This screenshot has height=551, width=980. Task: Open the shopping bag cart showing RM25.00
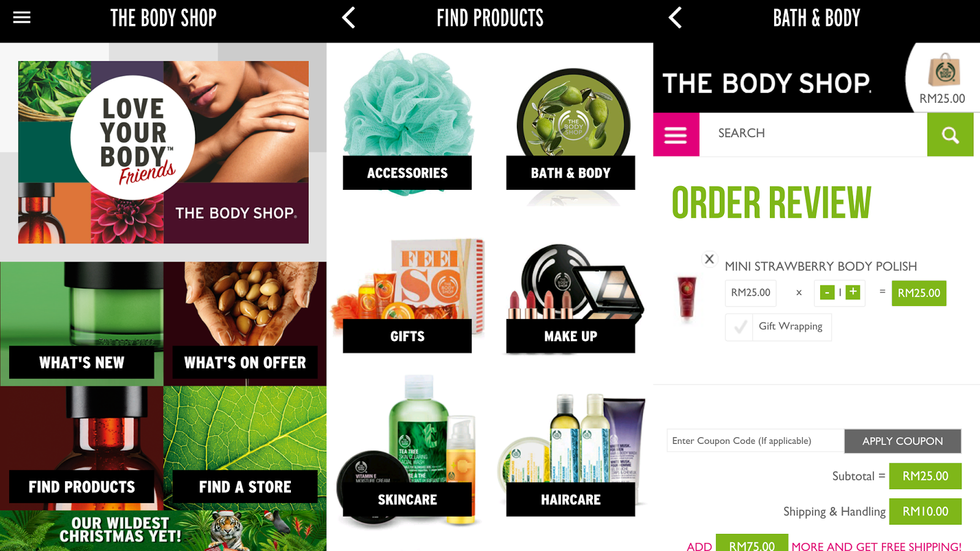(943, 78)
